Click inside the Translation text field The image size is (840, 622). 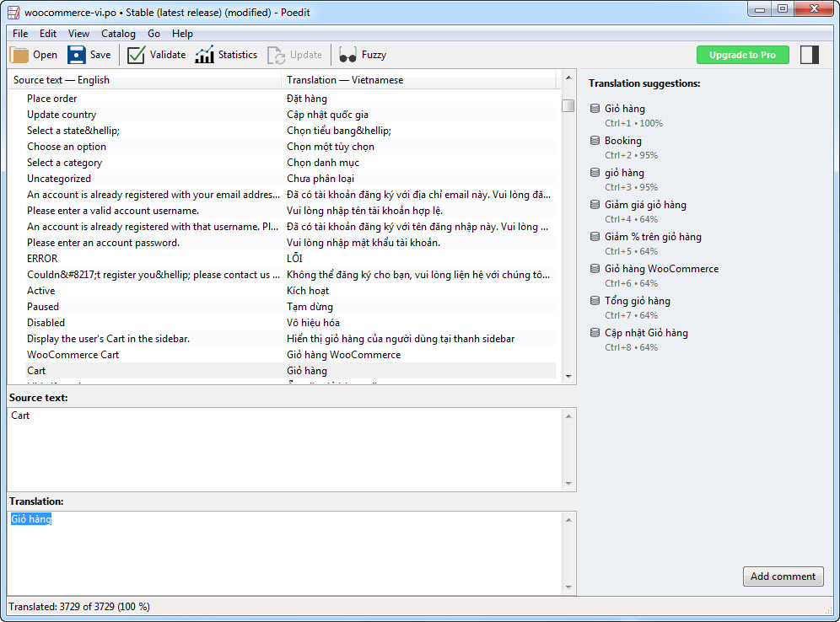click(287, 552)
